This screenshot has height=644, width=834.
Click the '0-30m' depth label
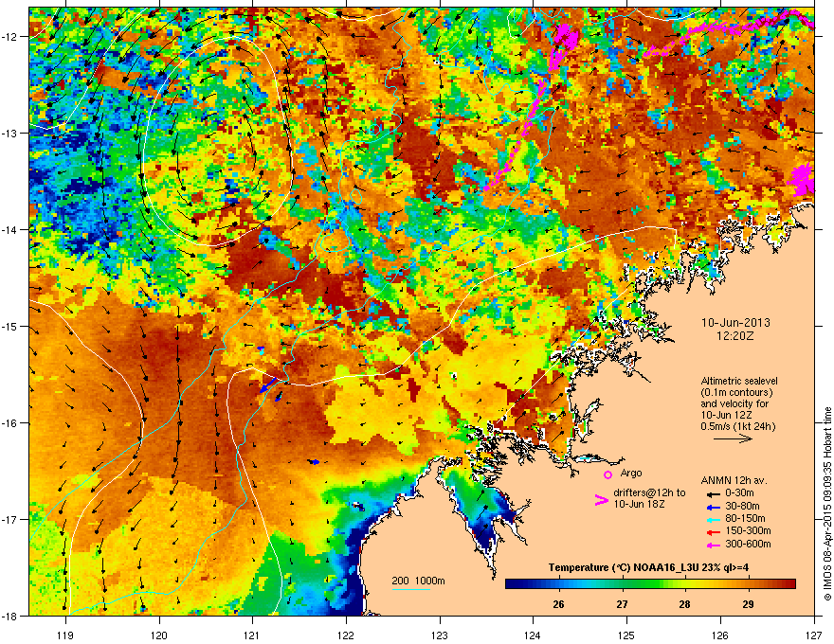pyautogui.click(x=739, y=493)
